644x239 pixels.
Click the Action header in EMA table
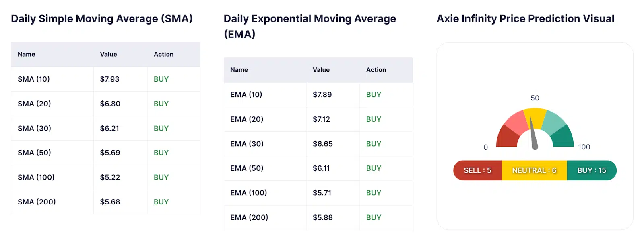pos(376,70)
